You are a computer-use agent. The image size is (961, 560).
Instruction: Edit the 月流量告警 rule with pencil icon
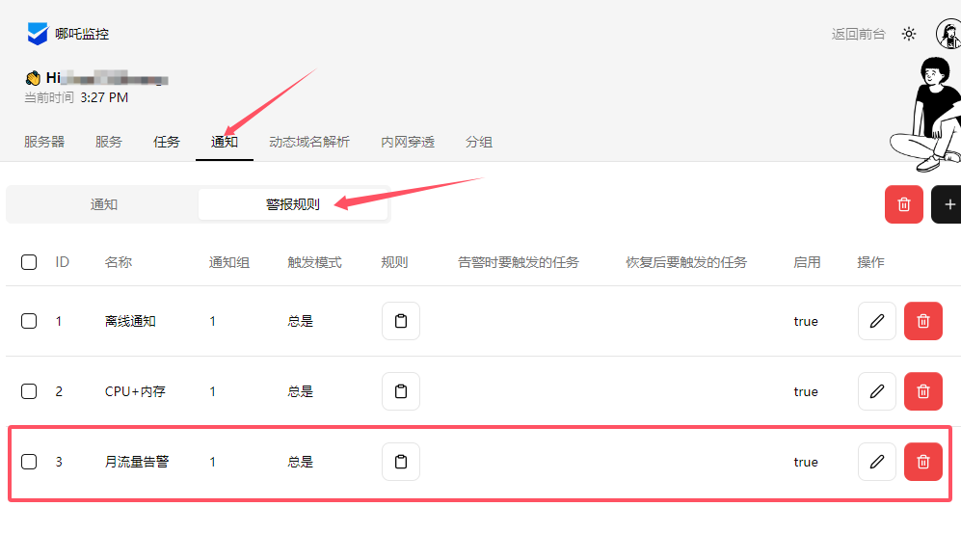(x=876, y=462)
